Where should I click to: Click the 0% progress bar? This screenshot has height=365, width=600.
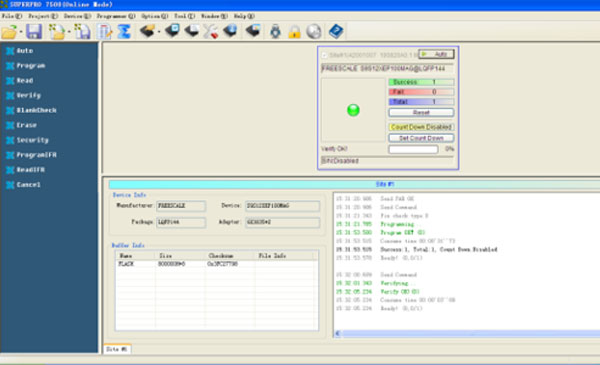coord(413,149)
